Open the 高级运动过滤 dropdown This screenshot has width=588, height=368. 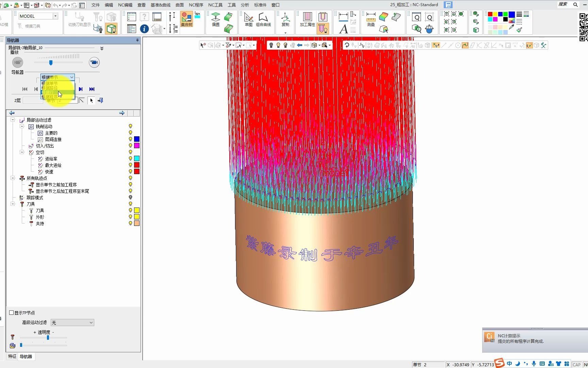click(x=72, y=323)
